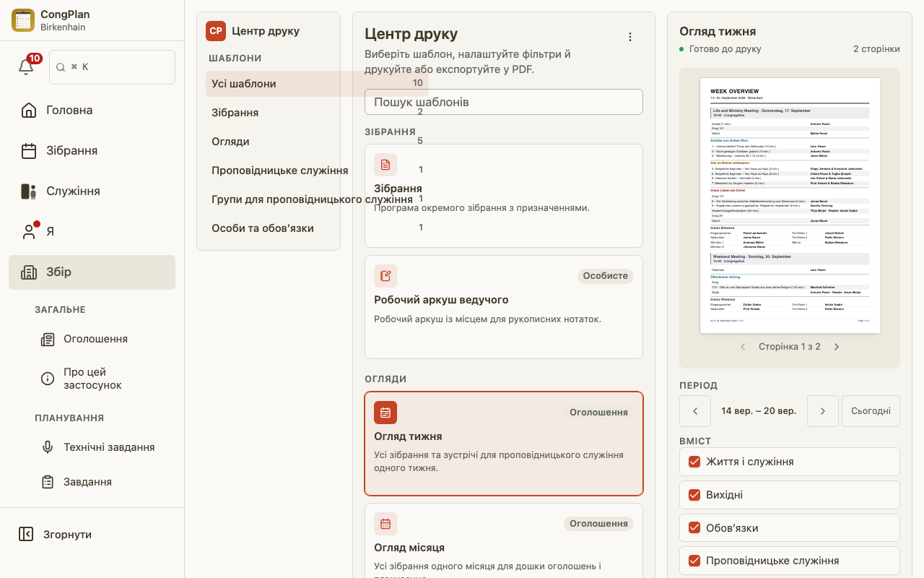The width and height of the screenshot is (924, 578).
Task: Click the Week Overview page preview thumbnail
Action: click(x=790, y=205)
